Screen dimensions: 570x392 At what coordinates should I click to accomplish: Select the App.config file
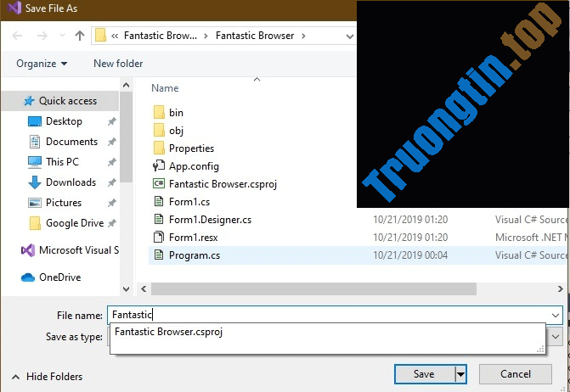point(194,166)
